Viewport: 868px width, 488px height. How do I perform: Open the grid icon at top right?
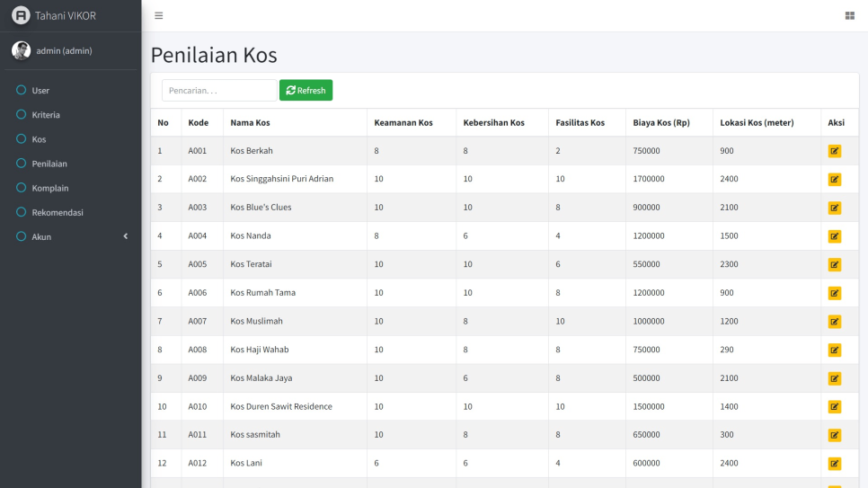pos(849,15)
